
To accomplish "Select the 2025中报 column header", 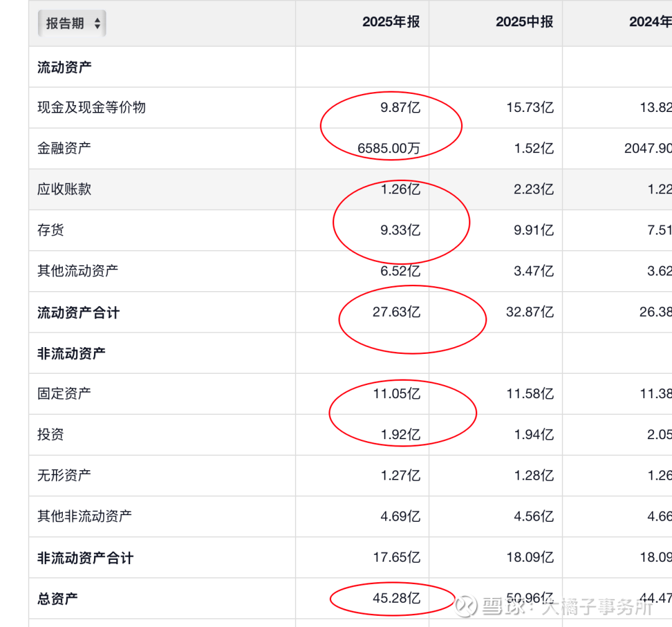I will [524, 22].
